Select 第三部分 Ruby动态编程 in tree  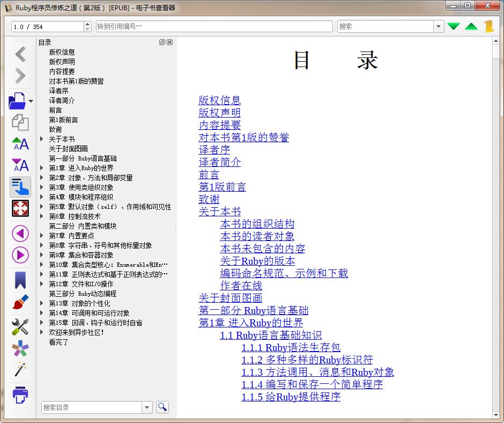pyautogui.click(x=83, y=294)
